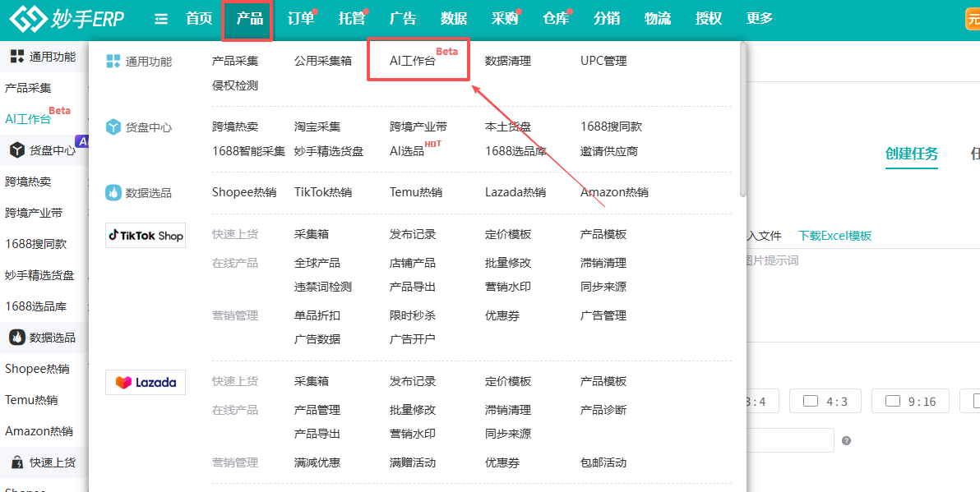Image resolution: width=980 pixels, height=492 pixels.
Task: Open the 广告 top navigation menu
Action: pyautogui.click(x=403, y=19)
